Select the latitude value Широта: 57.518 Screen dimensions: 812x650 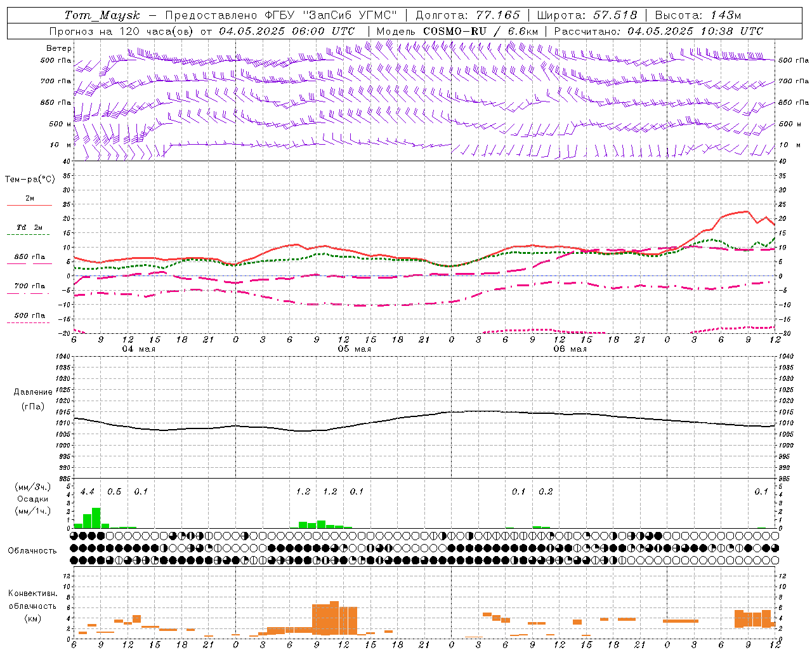pos(587,15)
